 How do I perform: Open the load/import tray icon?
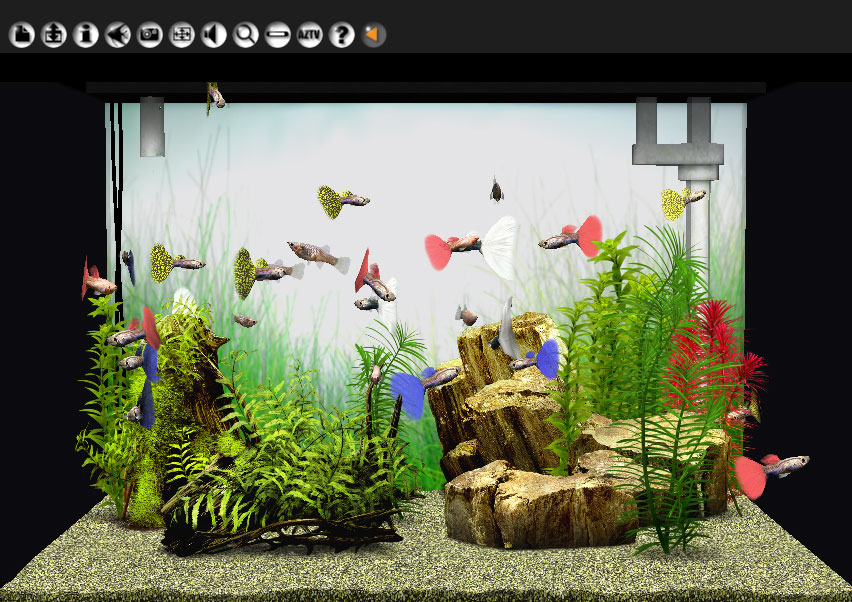pyautogui.click(x=53, y=36)
